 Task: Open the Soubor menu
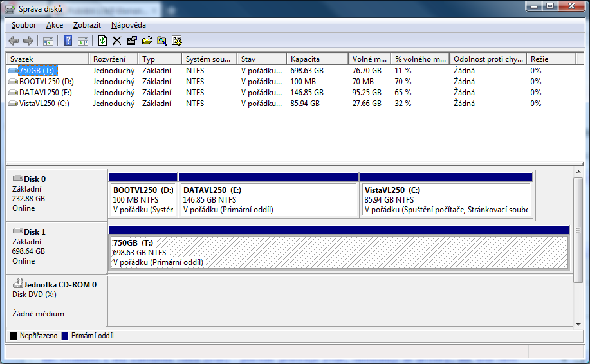click(x=24, y=25)
